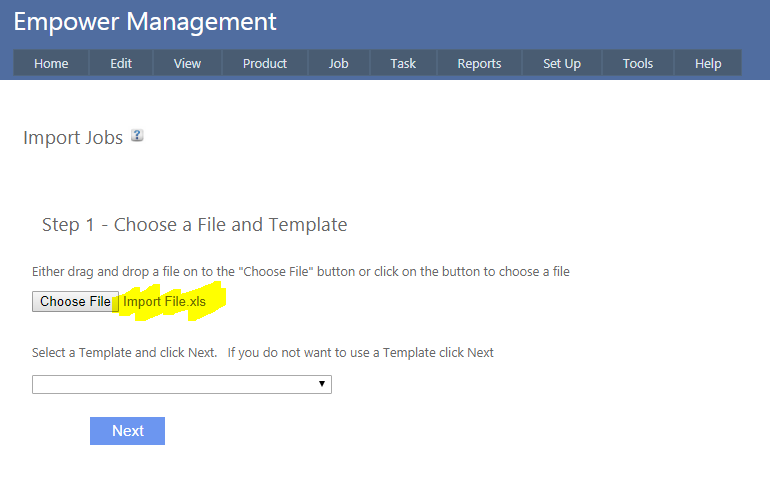Image resolution: width=770 pixels, height=495 pixels.
Task: Click the Step 1 section heading
Action: (x=194, y=225)
